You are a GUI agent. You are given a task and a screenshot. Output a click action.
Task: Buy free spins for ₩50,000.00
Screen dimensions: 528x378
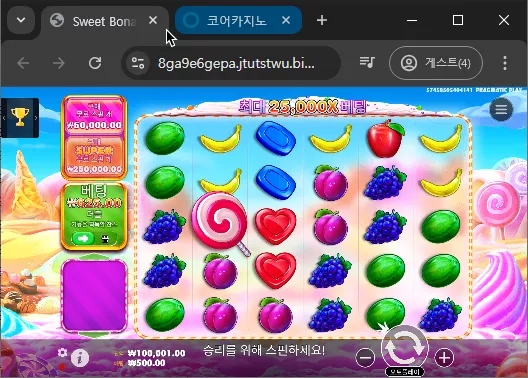[94, 115]
